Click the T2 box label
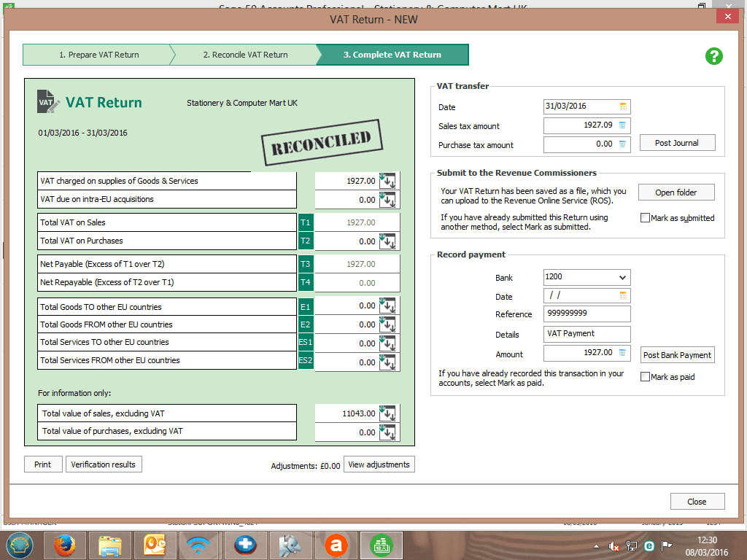 [306, 241]
